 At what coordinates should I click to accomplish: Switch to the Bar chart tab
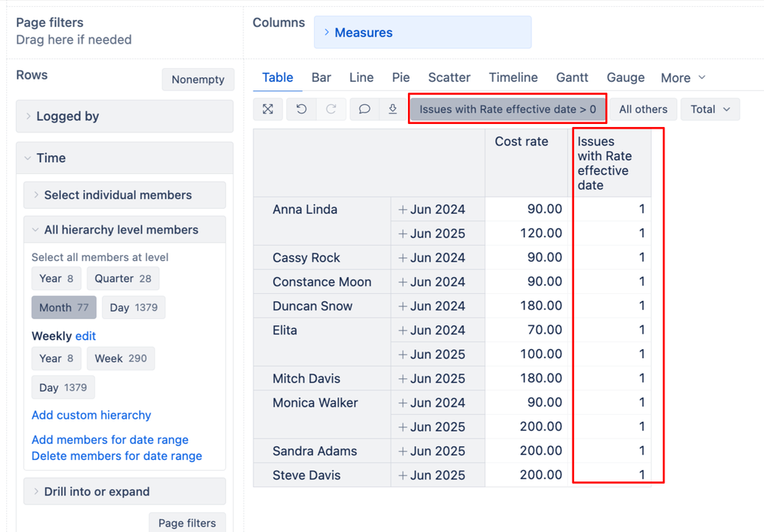click(x=321, y=77)
